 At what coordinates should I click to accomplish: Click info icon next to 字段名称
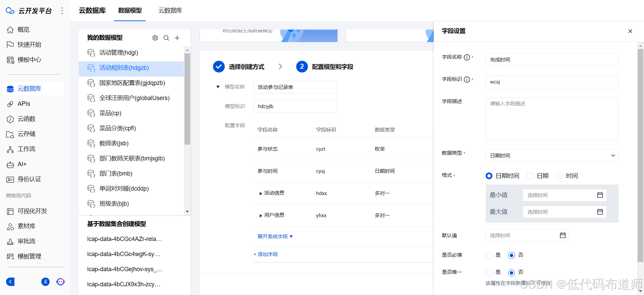click(467, 57)
